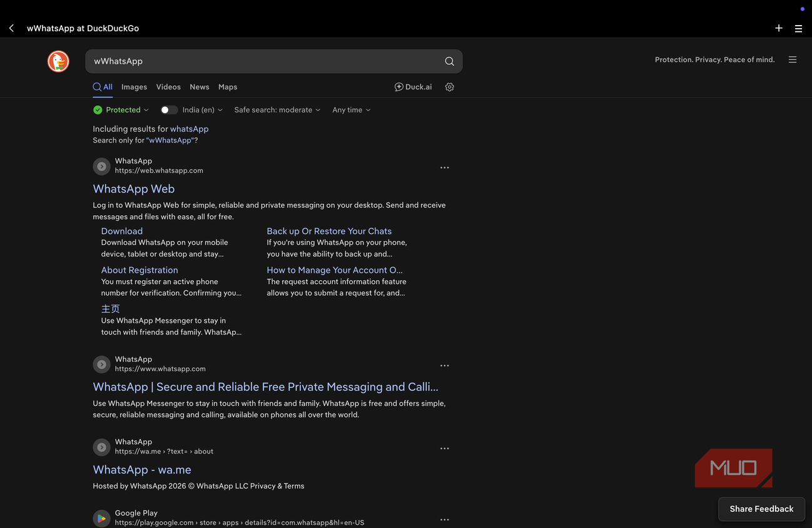Click https://web.whatsapp.com URL text

click(159, 170)
